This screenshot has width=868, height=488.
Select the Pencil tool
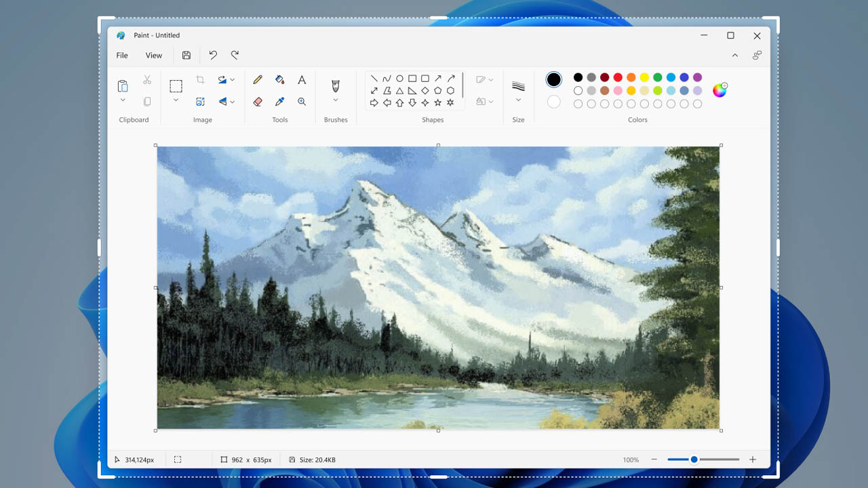(257, 79)
